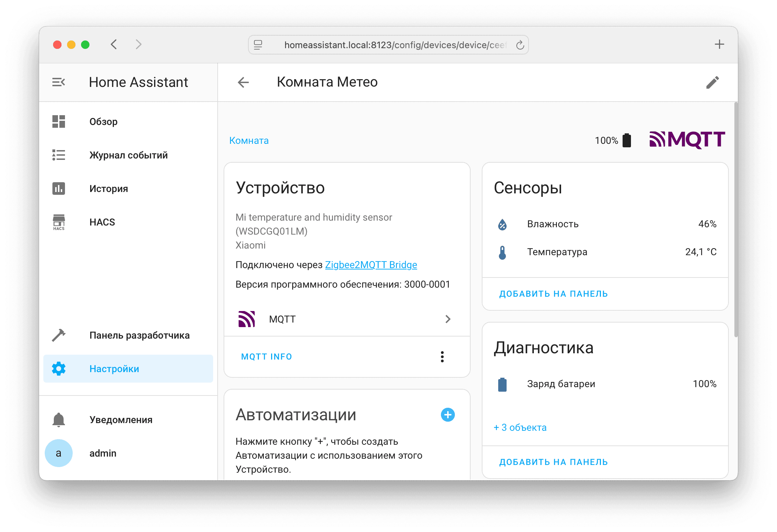Expand the hidden +3 объекта entities
The width and height of the screenshot is (777, 532).
tap(520, 428)
